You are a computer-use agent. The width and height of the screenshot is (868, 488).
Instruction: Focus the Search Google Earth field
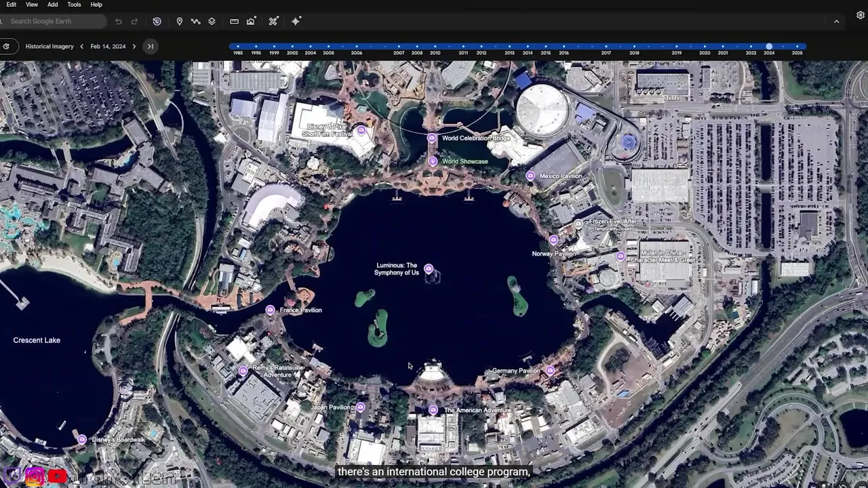tap(54, 22)
